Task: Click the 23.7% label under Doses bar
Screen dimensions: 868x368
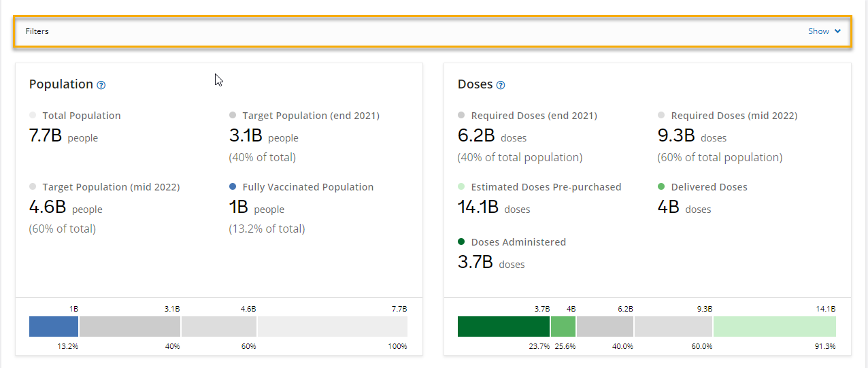Action: tap(539, 346)
